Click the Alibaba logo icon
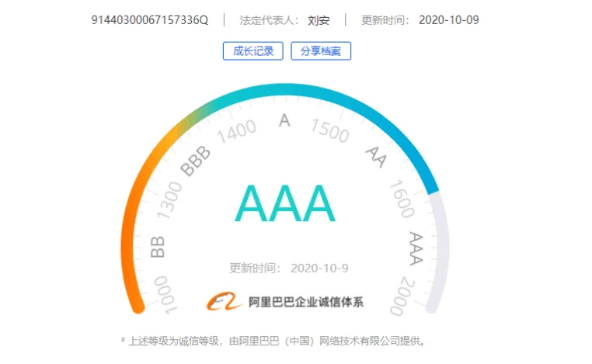 click(225, 301)
